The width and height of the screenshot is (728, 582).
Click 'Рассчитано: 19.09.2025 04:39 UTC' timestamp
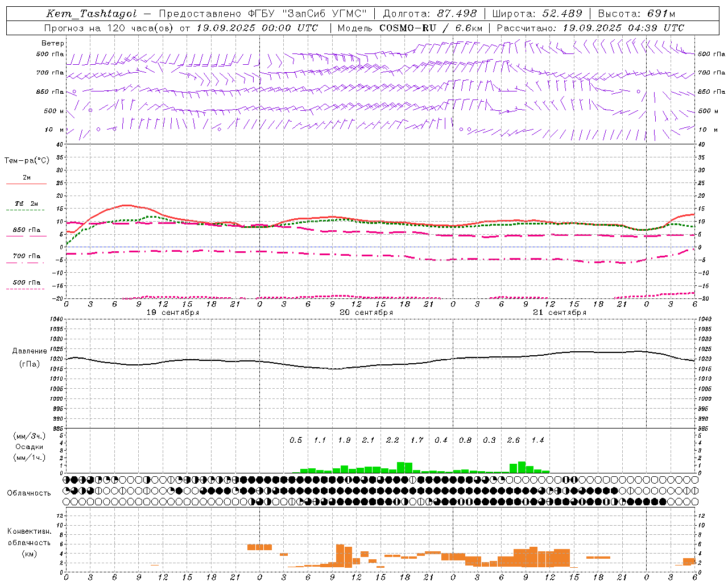590,28
